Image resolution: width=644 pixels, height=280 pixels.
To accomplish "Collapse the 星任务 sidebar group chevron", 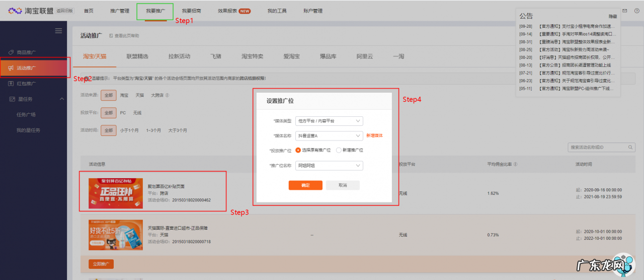I will click(62, 99).
